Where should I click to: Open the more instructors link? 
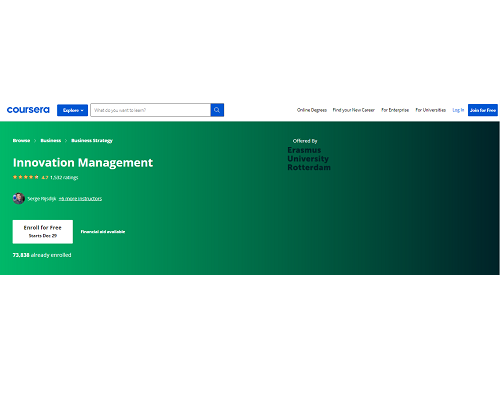click(x=80, y=199)
